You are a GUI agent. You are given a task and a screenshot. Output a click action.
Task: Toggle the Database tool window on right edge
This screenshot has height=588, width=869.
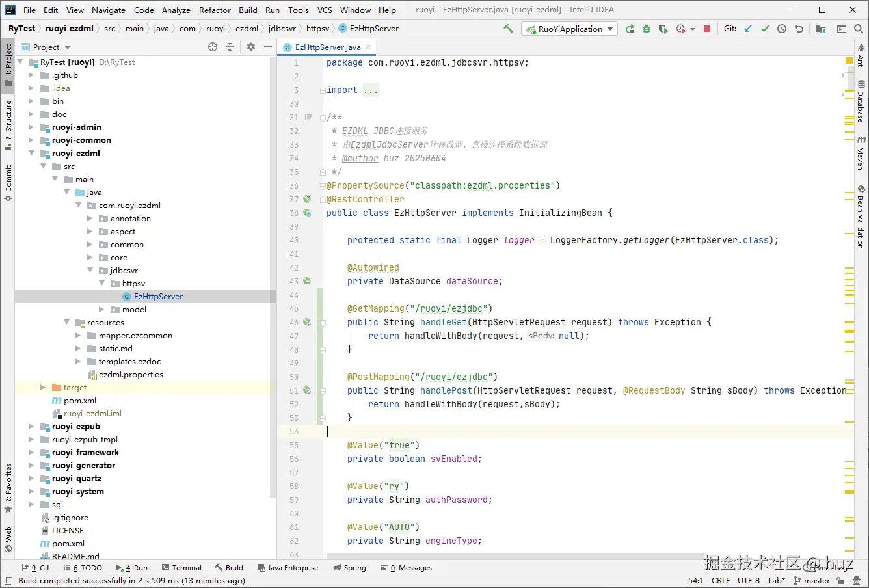(x=861, y=103)
